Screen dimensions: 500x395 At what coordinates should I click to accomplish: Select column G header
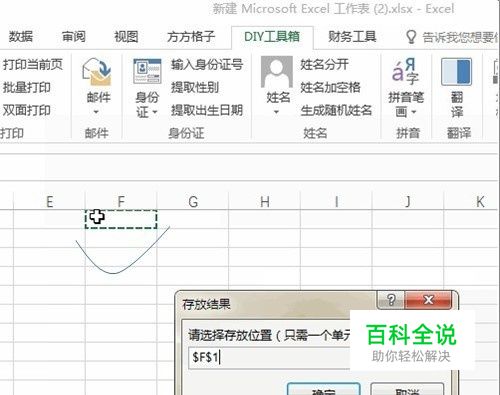pos(193,201)
